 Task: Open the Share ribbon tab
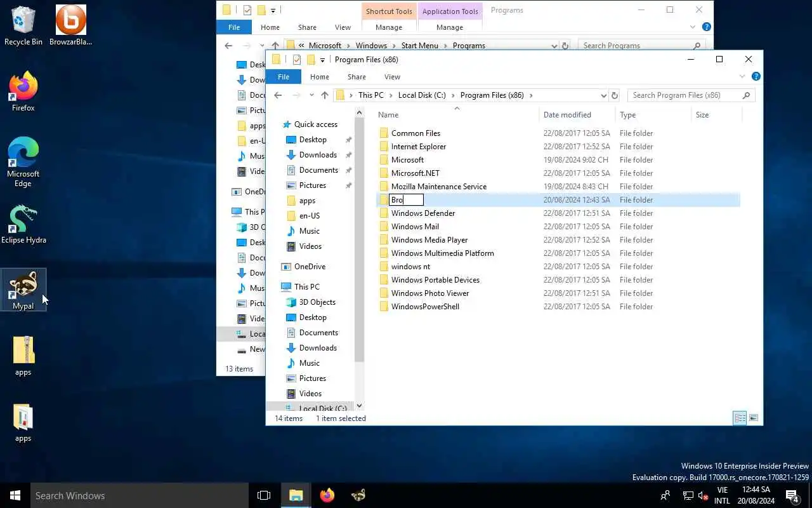click(357, 77)
